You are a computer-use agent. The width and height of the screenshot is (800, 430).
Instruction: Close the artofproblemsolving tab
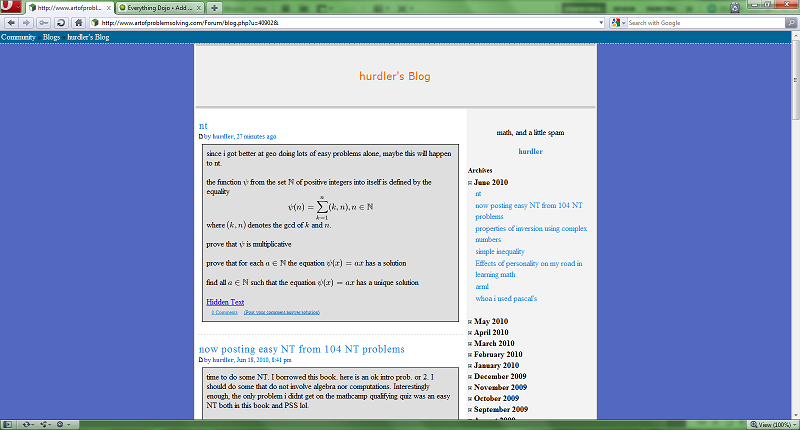109,8
